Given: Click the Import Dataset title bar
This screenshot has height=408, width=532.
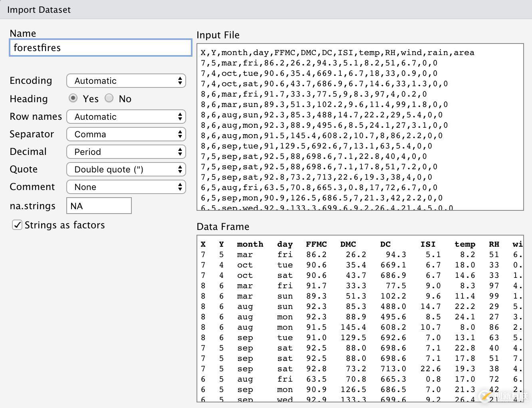Looking at the screenshot, I should 266,10.
